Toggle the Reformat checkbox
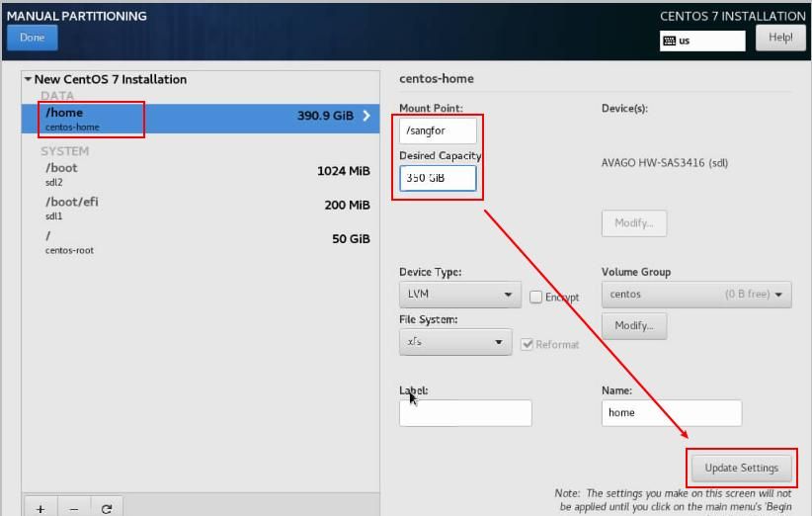The image size is (812, 516). click(x=528, y=344)
